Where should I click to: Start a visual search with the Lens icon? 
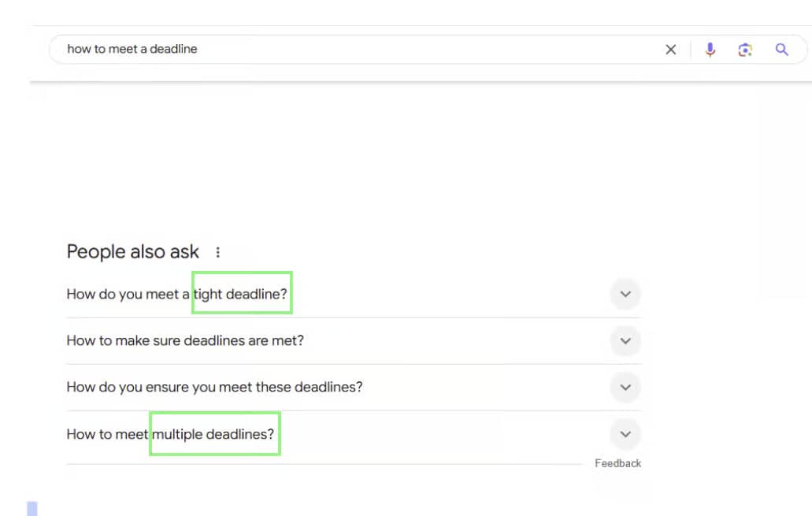click(x=745, y=49)
